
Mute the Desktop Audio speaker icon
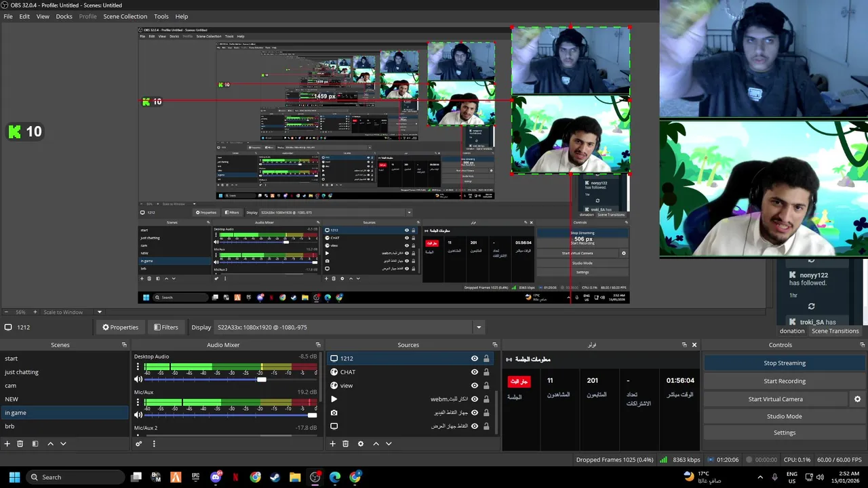click(138, 380)
